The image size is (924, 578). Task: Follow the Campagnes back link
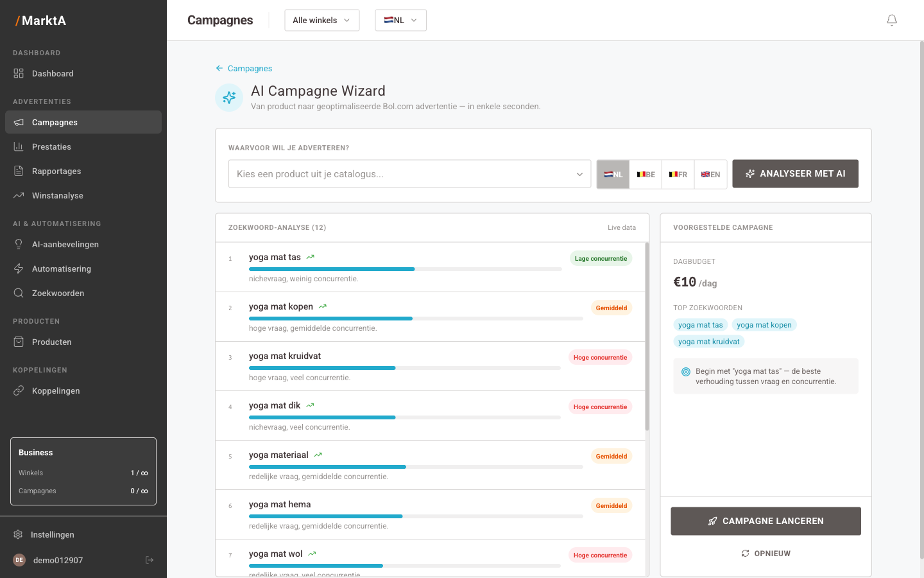tap(244, 68)
